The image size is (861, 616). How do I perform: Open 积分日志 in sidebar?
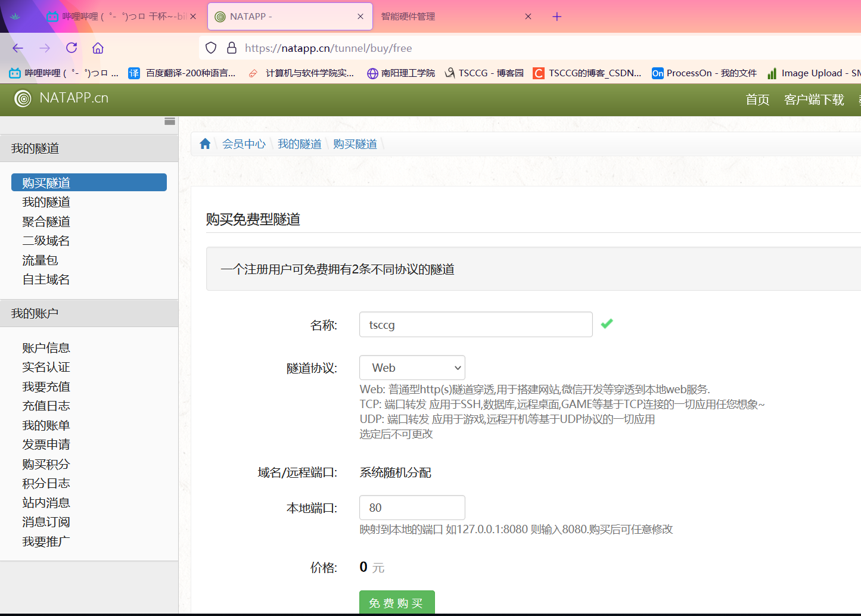(46, 483)
